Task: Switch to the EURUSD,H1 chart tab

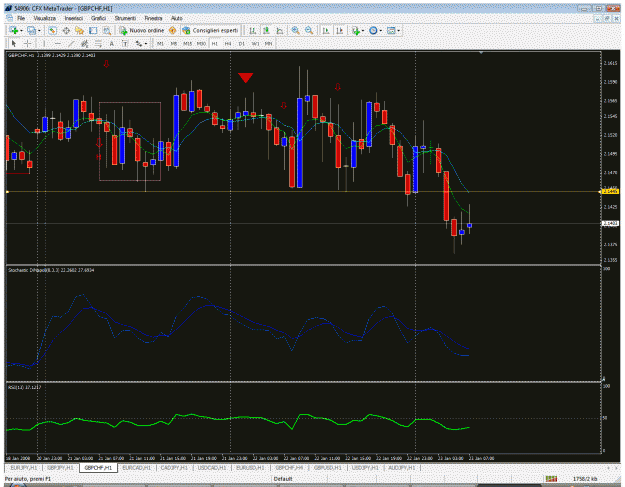Action: point(250,467)
